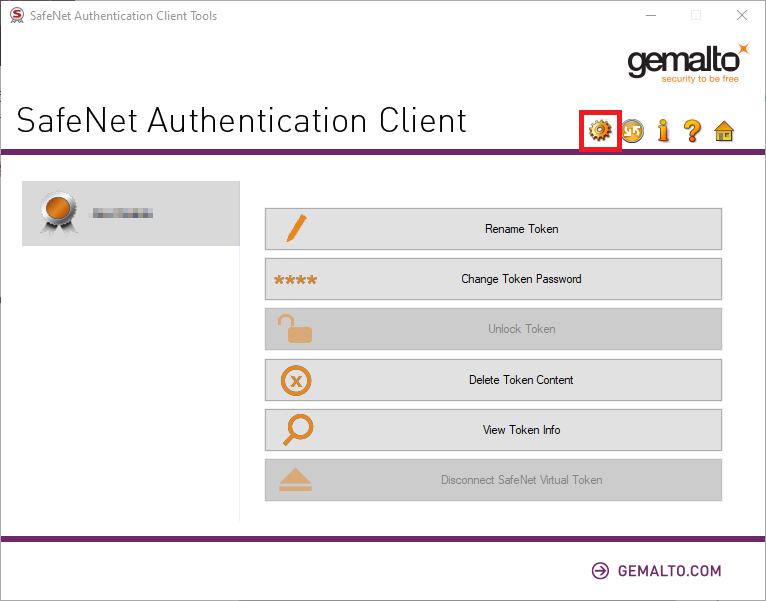The height and width of the screenshot is (601, 766).
Task: Open the About dialog via the 'i' icon
Action: pos(662,131)
